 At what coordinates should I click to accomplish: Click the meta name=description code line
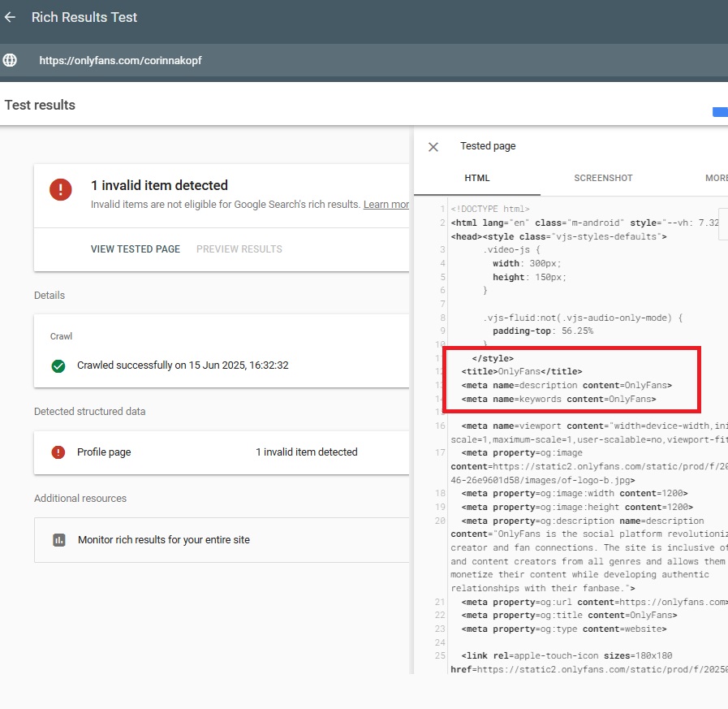pos(566,385)
